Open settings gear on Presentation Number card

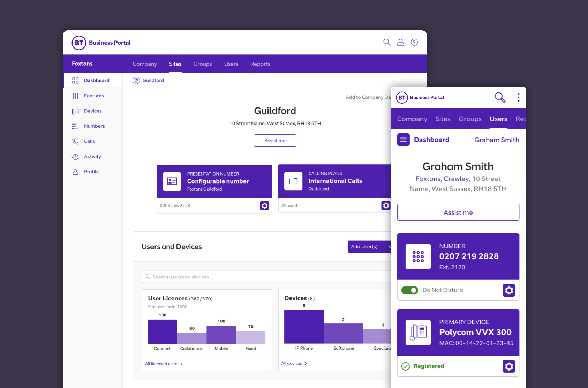click(264, 206)
